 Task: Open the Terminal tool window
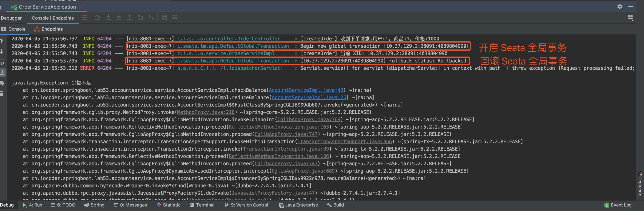click(202, 205)
